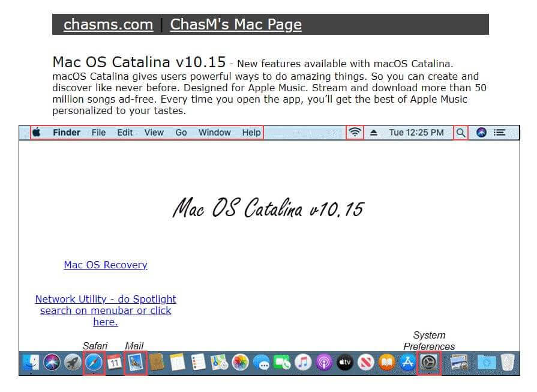
Task: Open Apple TV icon in dock
Action: pyautogui.click(x=345, y=363)
